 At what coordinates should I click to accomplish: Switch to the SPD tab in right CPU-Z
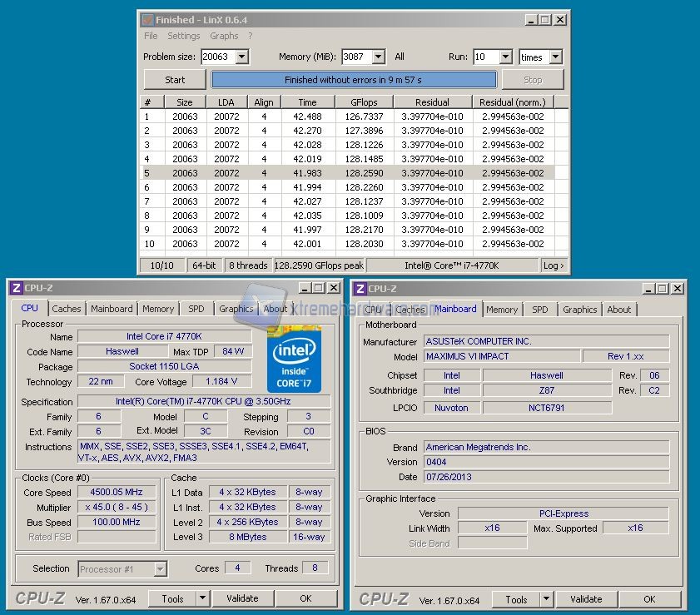click(540, 310)
